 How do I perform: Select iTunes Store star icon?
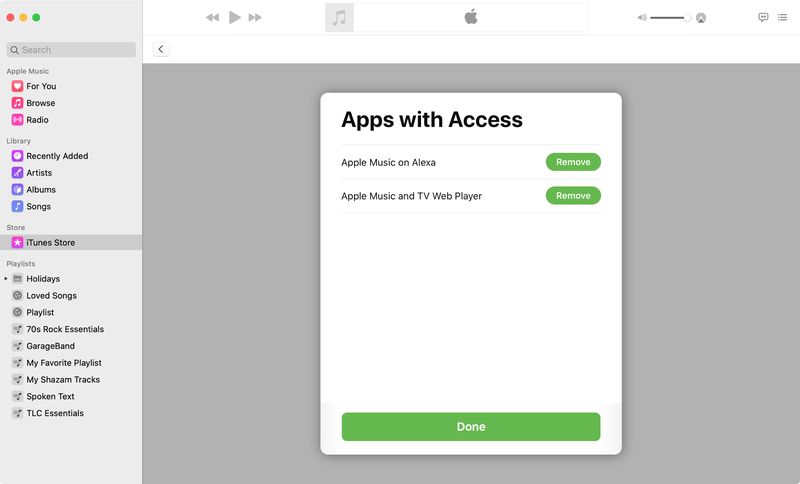click(17, 243)
